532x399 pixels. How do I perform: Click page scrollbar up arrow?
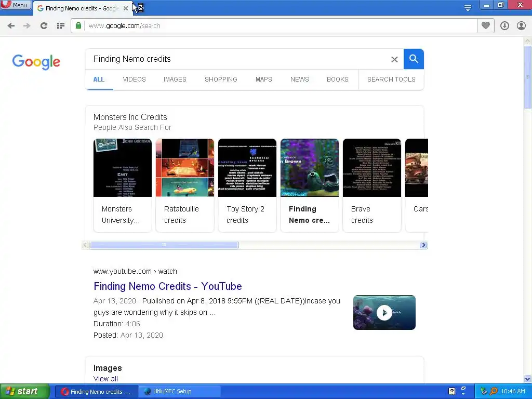tap(528, 41)
